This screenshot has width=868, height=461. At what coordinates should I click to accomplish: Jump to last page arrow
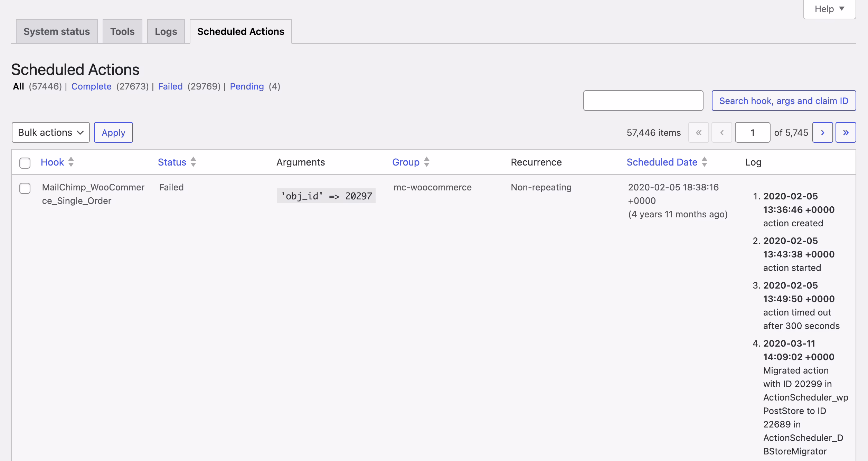pos(846,132)
